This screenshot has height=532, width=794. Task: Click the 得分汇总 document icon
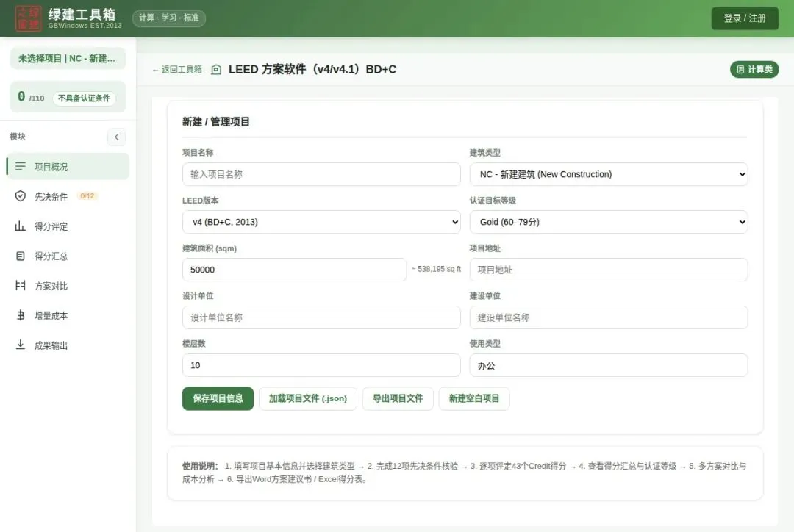21,256
